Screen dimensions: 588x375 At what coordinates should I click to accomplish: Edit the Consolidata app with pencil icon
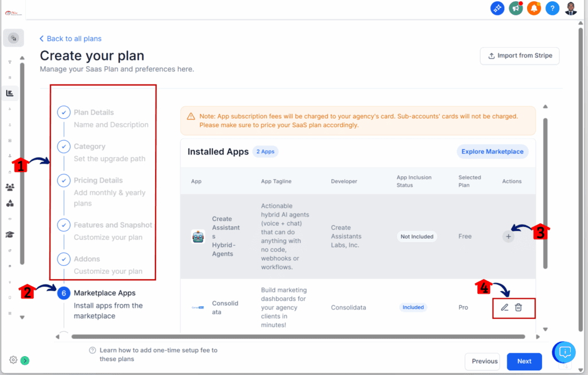click(505, 307)
